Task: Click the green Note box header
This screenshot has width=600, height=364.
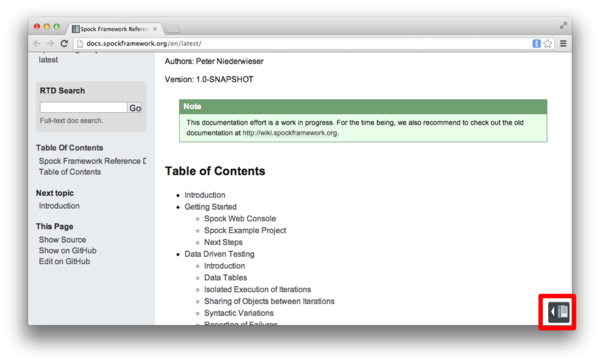Action: point(363,107)
